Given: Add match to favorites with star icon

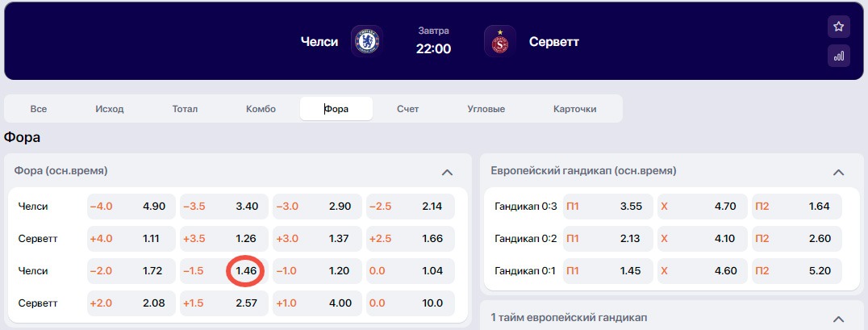Looking at the screenshot, I should [839, 27].
